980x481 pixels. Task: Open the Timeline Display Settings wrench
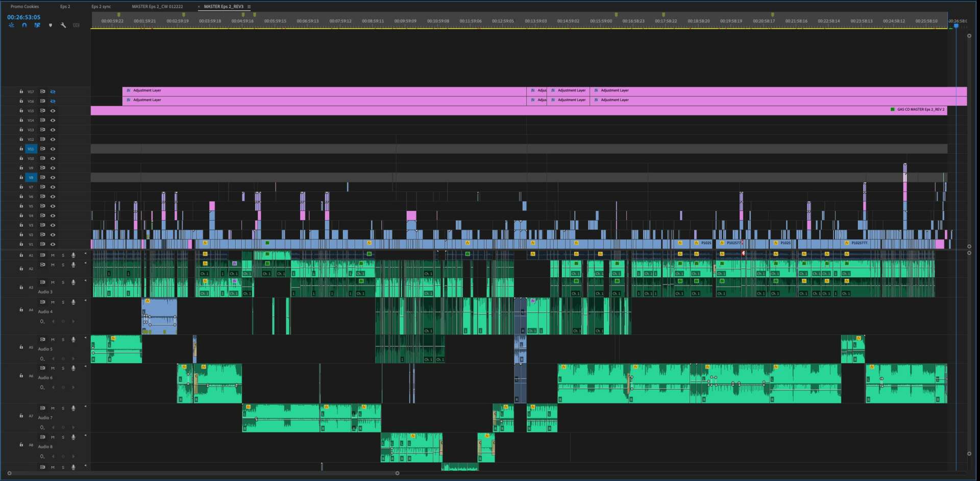(x=63, y=25)
